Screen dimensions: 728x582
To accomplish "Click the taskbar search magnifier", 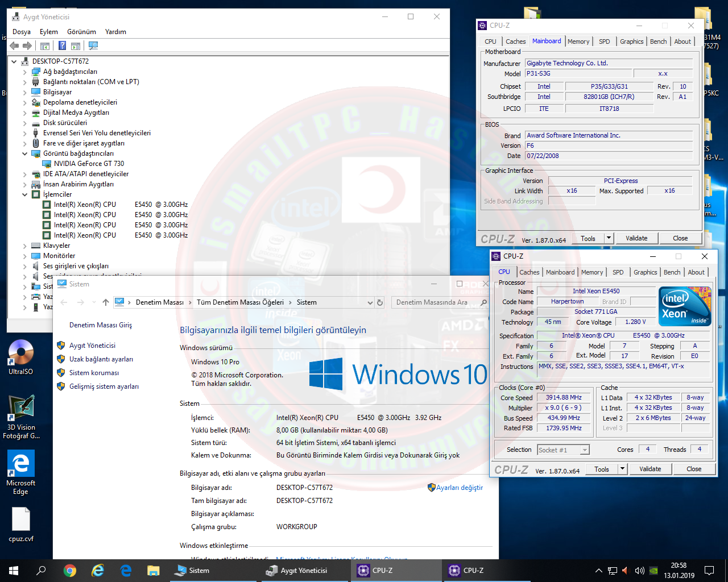I will click(41, 571).
